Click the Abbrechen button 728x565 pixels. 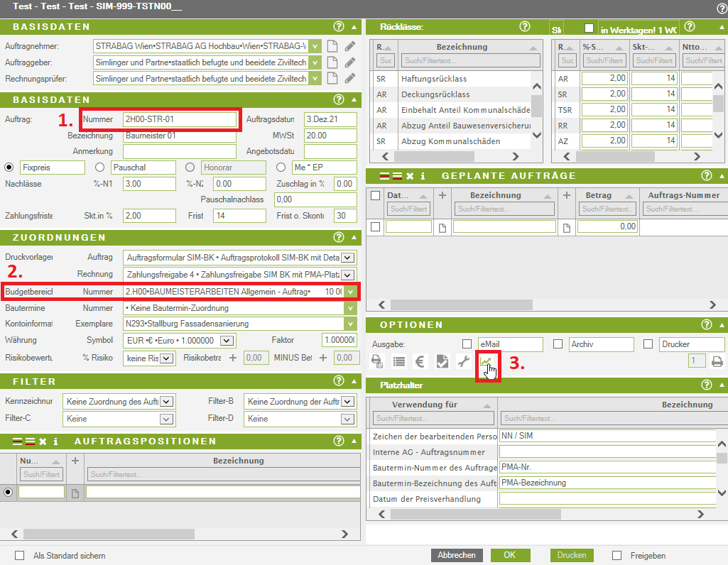(456, 555)
